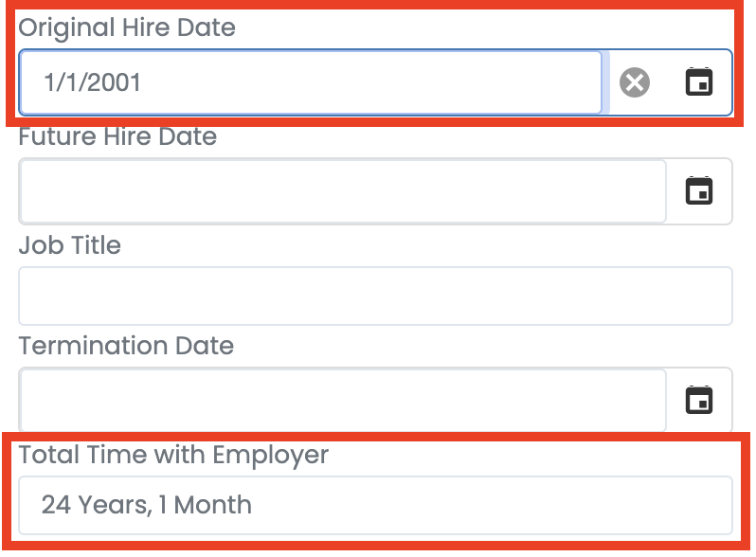The image size is (756, 557).
Task: Focus the Termination Date input field
Action: (341, 400)
